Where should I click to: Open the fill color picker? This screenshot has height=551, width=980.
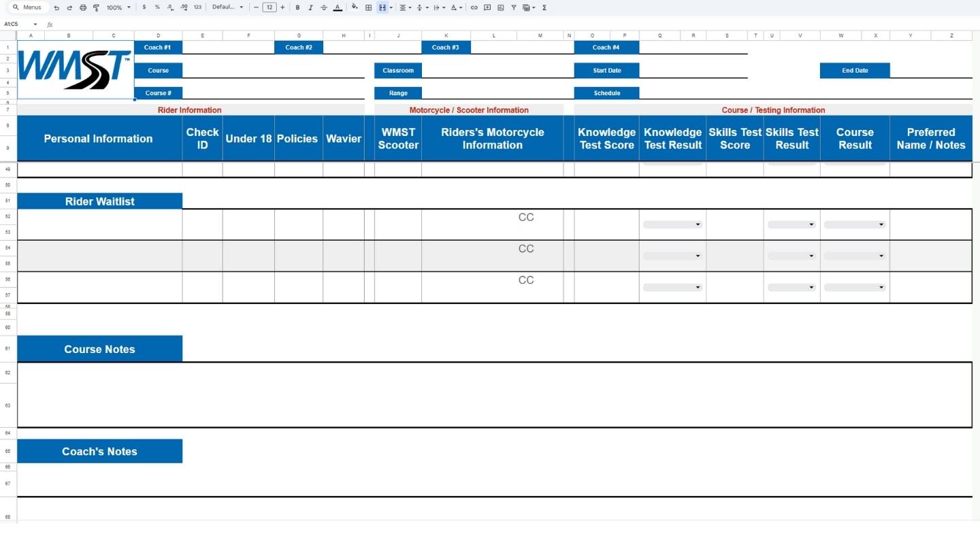tap(354, 7)
